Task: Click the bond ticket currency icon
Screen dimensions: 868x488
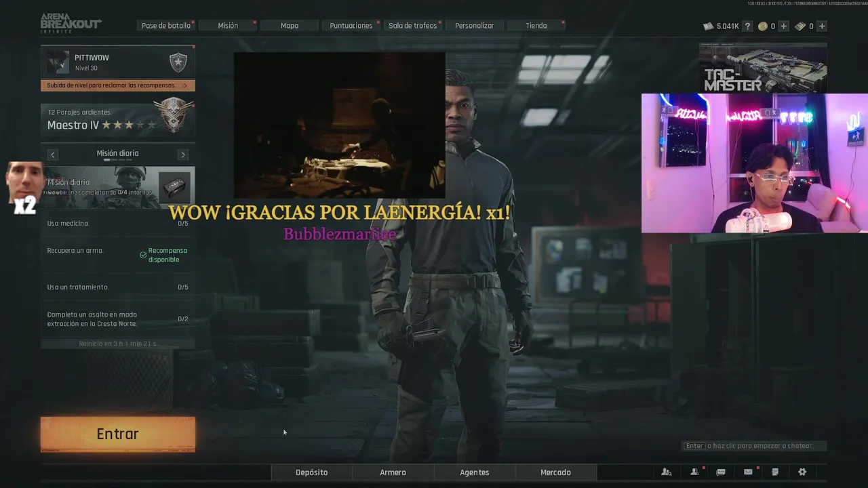Action: point(800,26)
